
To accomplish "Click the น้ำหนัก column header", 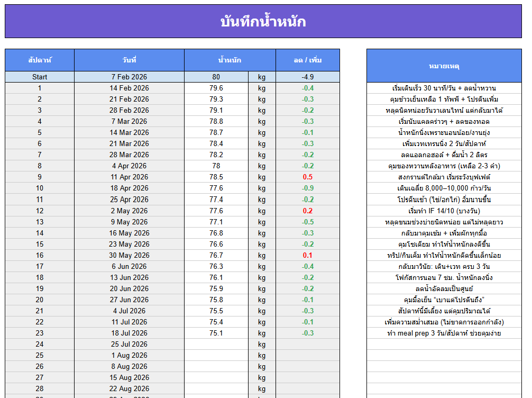I will click(230, 60).
